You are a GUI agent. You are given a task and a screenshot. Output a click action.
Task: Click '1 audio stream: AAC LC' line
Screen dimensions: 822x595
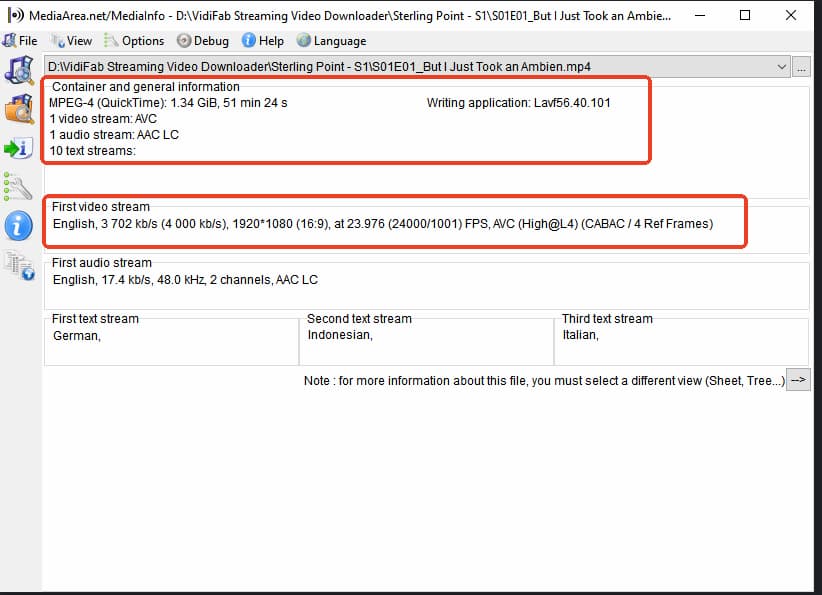point(114,135)
